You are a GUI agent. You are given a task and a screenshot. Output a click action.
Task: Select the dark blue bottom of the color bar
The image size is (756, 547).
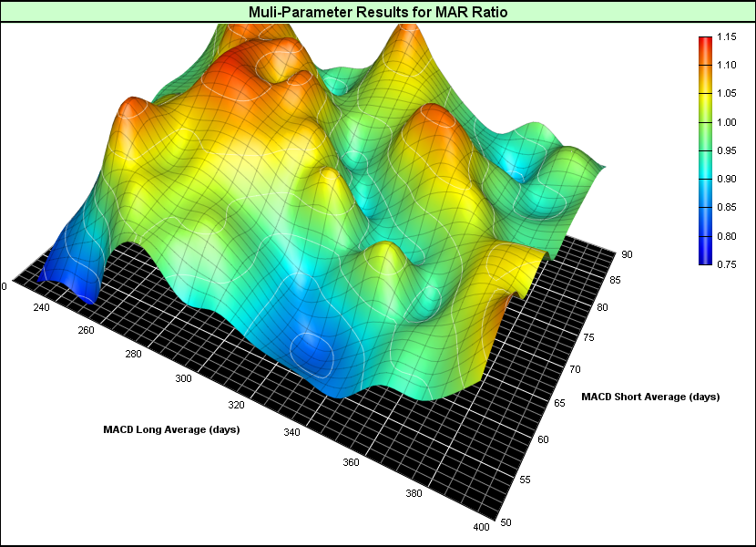click(x=705, y=260)
